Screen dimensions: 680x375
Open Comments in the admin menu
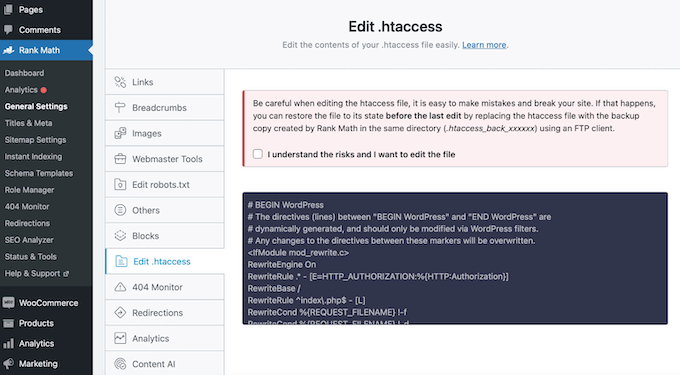coord(46,29)
